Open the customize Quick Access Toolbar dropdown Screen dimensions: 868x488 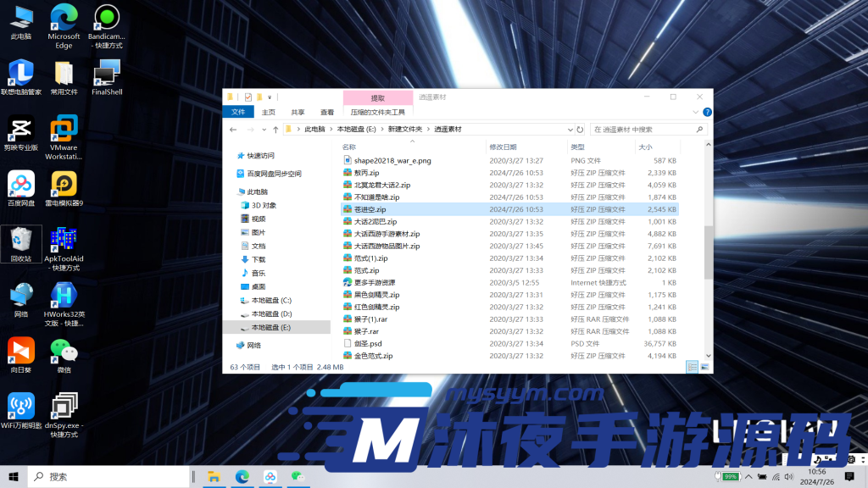pos(270,97)
